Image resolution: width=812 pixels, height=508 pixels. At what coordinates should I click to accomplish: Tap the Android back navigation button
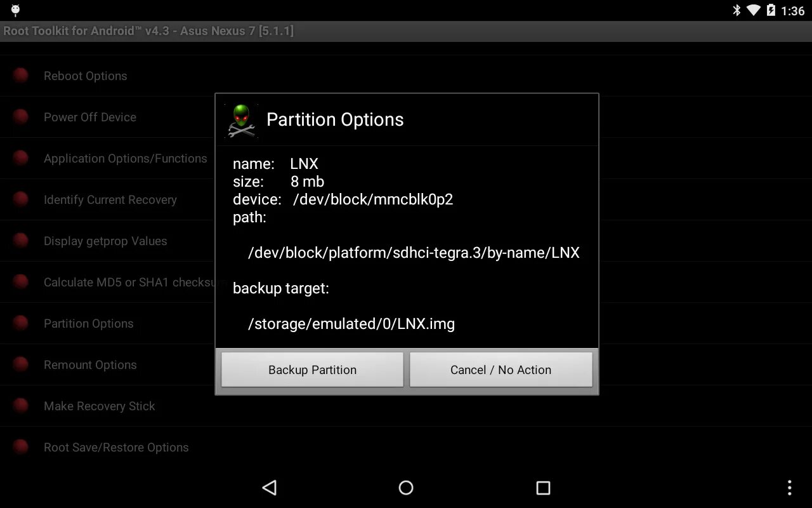pos(270,488)
